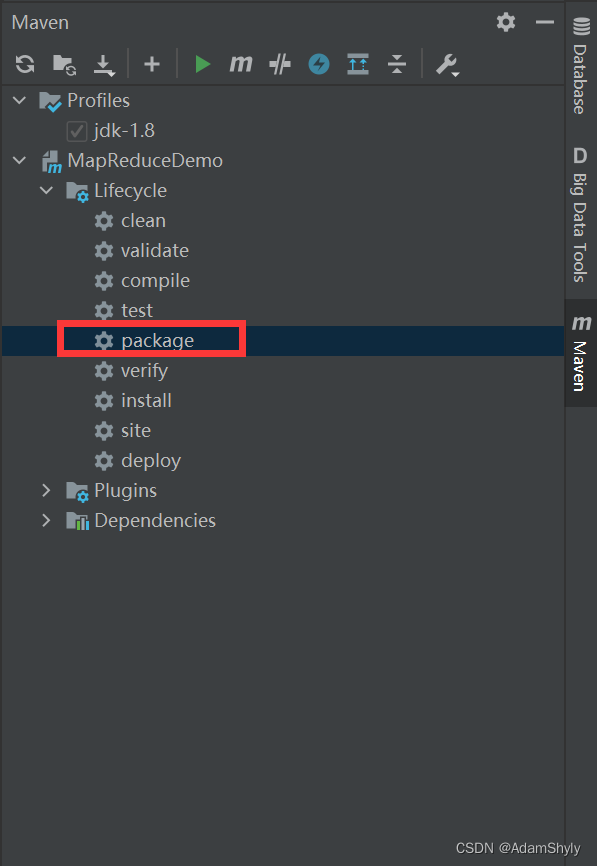Expand the Dependencies node
597x866 pixels.
(x=46, y=520)
